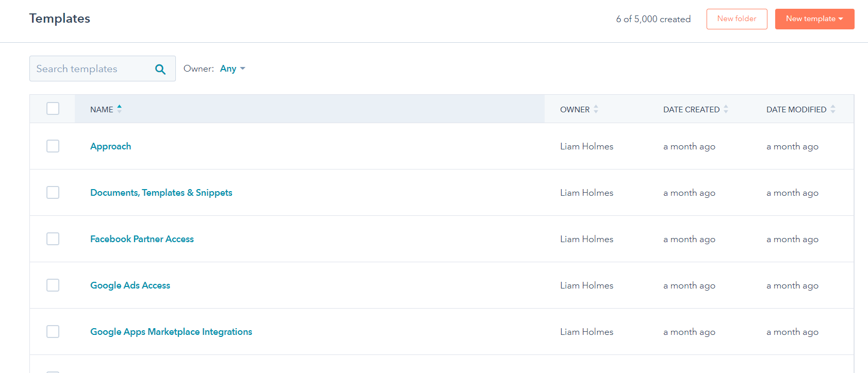Screen dimensions: 868x373
Task: Open the Google Ads Access template
Action: click(130, 285)
